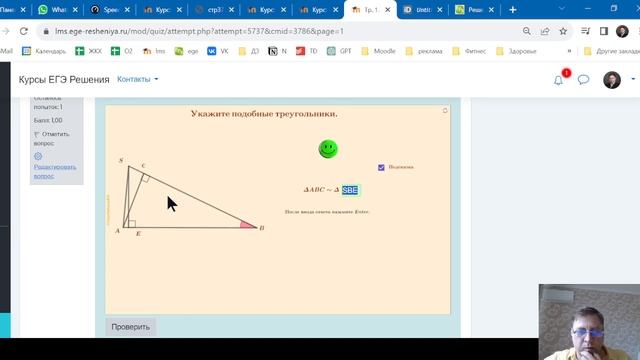Open new tab with plus button

click(x=513, y=10)
